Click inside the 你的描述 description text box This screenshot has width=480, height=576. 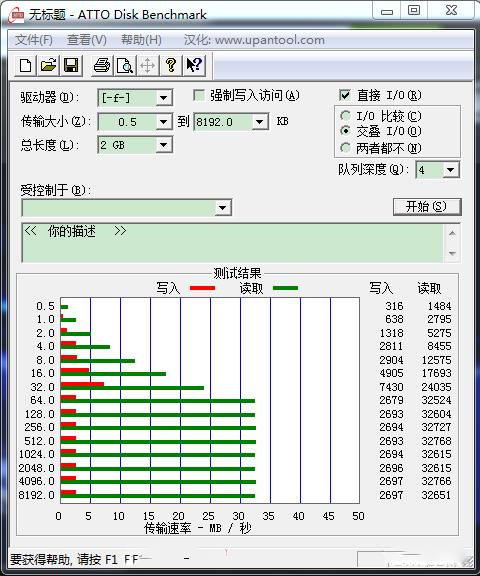[233, 243]
